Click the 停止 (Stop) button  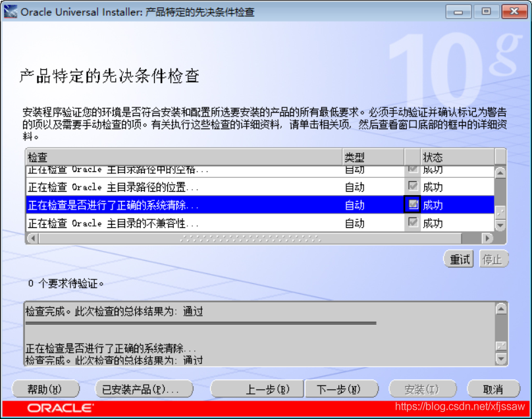pos(493,260)
